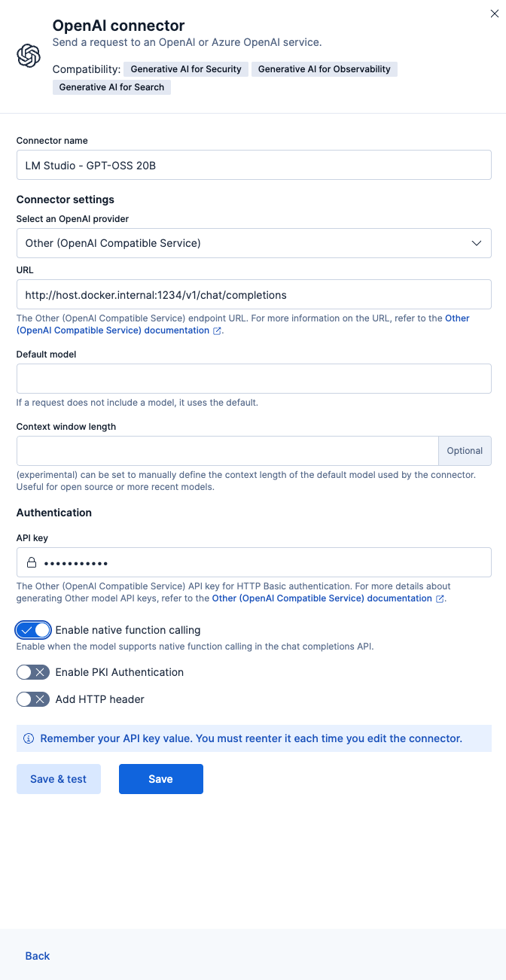
Task: Click the Generative AI for Security badge
Action: 186,69
